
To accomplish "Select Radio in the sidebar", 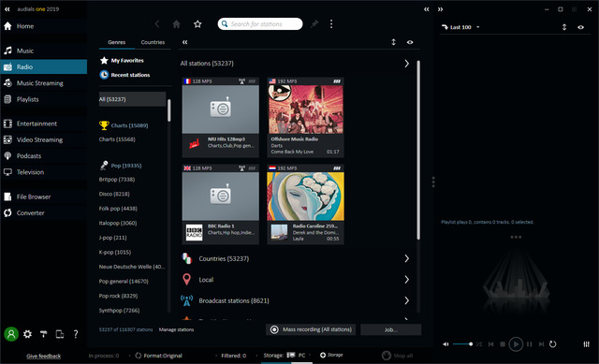I will click(x=44, y=66).
